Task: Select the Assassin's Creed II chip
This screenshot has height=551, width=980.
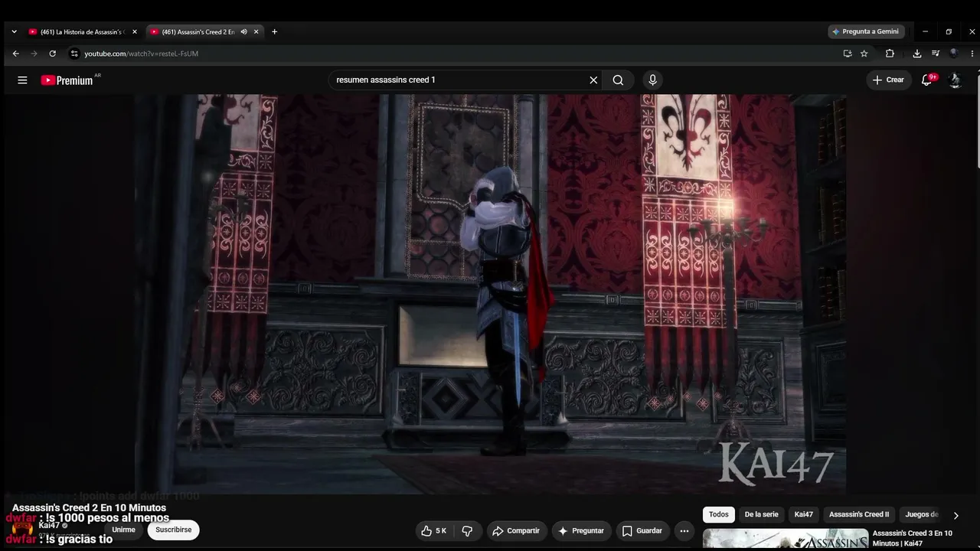Action: click(859, 514)
